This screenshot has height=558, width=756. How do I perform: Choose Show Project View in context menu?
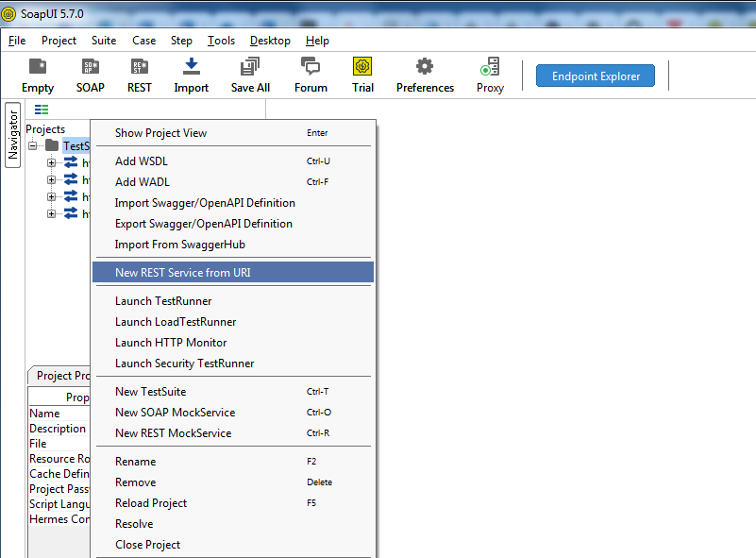pos(233,133)
